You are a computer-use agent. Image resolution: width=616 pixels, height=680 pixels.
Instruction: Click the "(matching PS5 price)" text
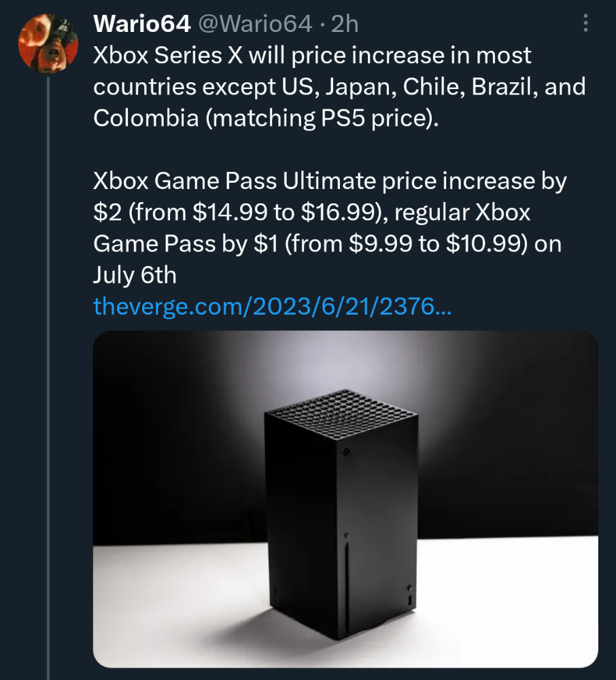322,118
